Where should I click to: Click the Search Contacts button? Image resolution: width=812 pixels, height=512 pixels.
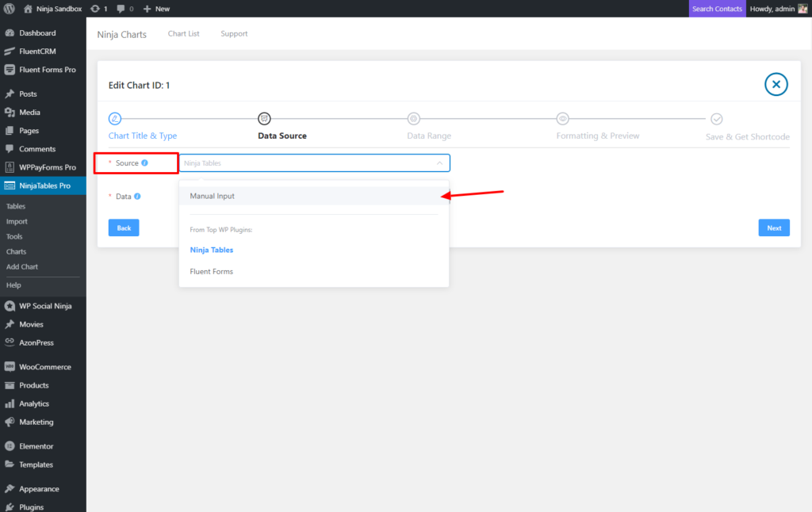coord(717,9)
